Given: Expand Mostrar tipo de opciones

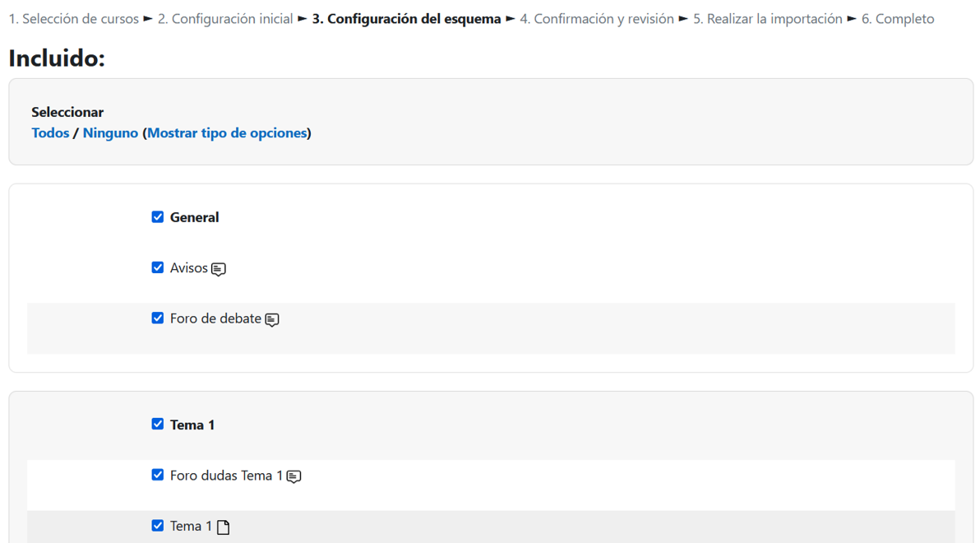Looking at the screenshot, I should (227, 133).
